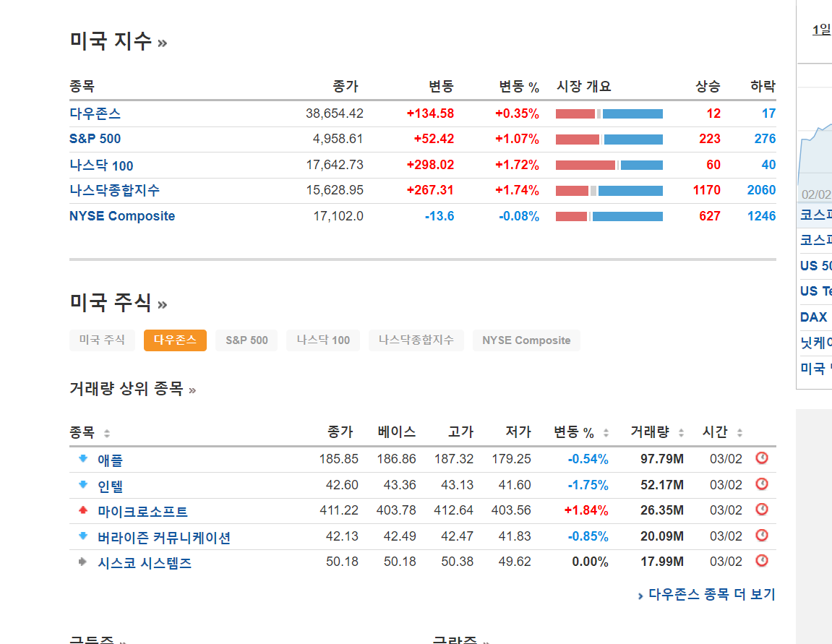This screenshot has width=832, height=644.
Task: Click 인텔 percent change -1.75%
Action: click(588, 485)
